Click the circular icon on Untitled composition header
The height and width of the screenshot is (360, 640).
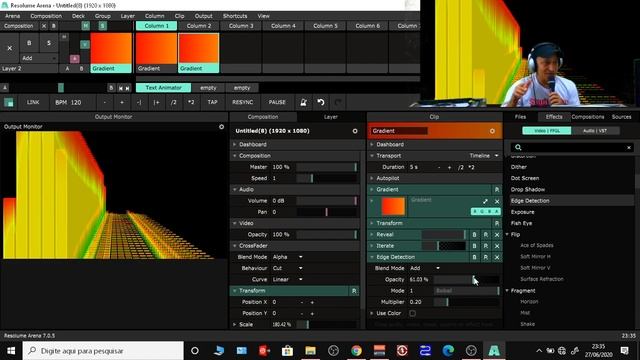[x=355, y=131]
